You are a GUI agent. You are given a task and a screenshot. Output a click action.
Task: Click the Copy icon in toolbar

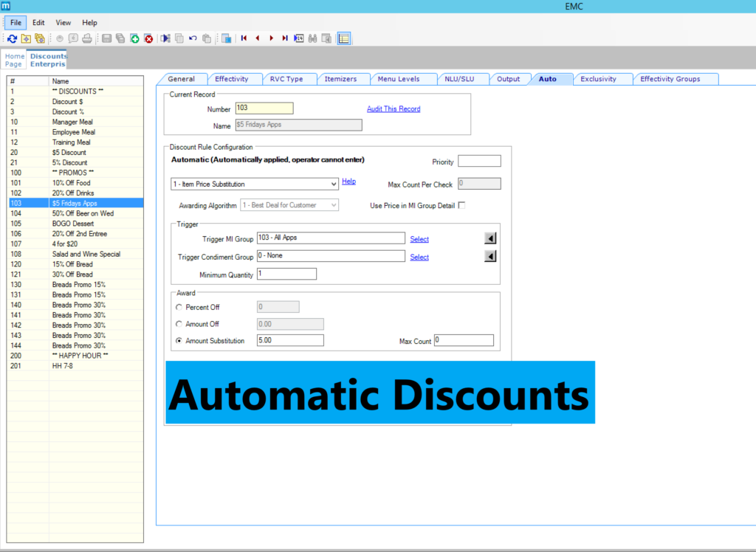click(179, 38)
